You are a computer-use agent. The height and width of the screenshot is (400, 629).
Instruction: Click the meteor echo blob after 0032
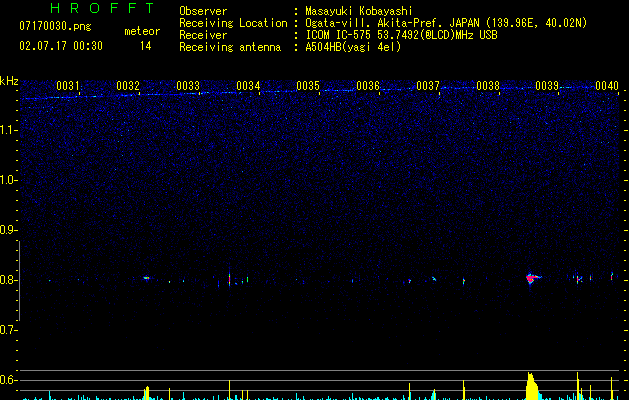point(146,278)
